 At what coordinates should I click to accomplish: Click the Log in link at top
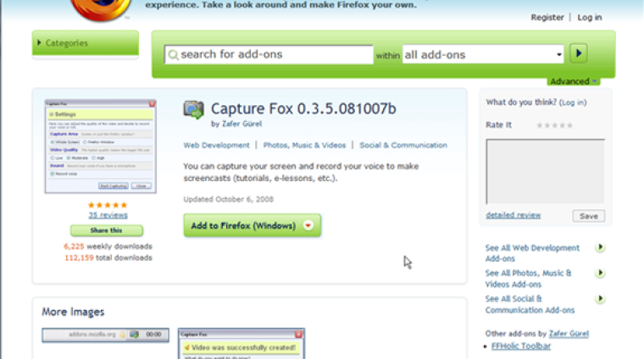589,17
